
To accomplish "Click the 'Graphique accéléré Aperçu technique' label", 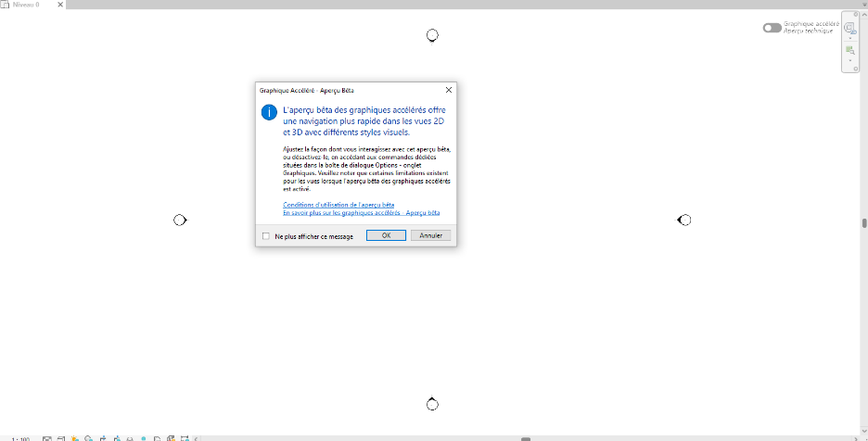I will [811, 28].
